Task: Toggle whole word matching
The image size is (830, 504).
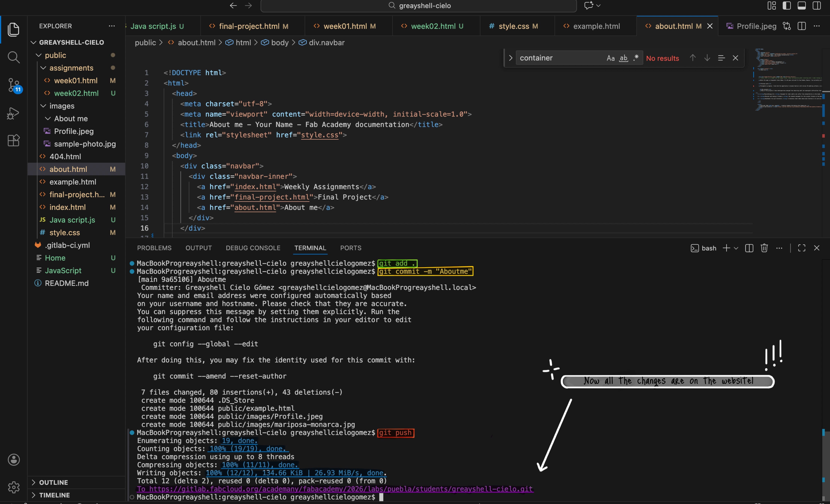Action: [623, 58]
